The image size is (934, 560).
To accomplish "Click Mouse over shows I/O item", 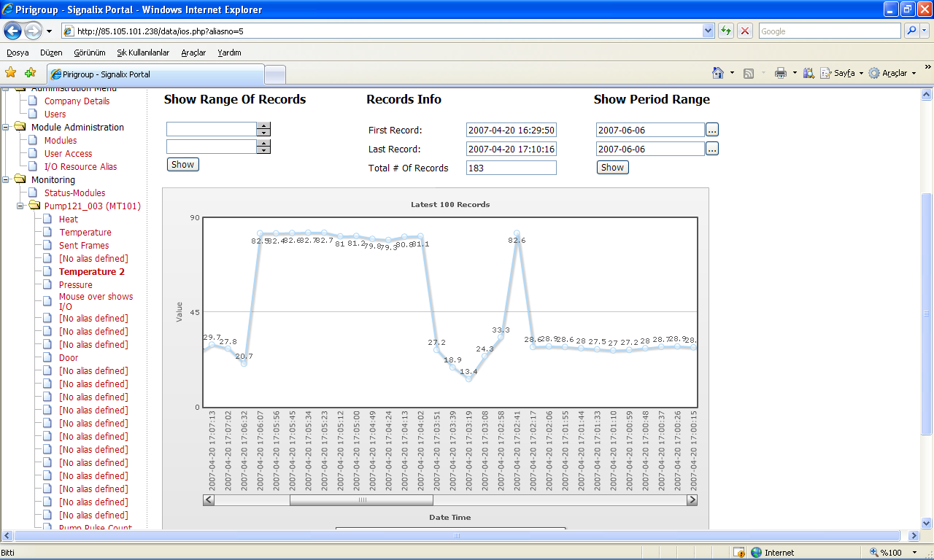I will click(96, 302).
